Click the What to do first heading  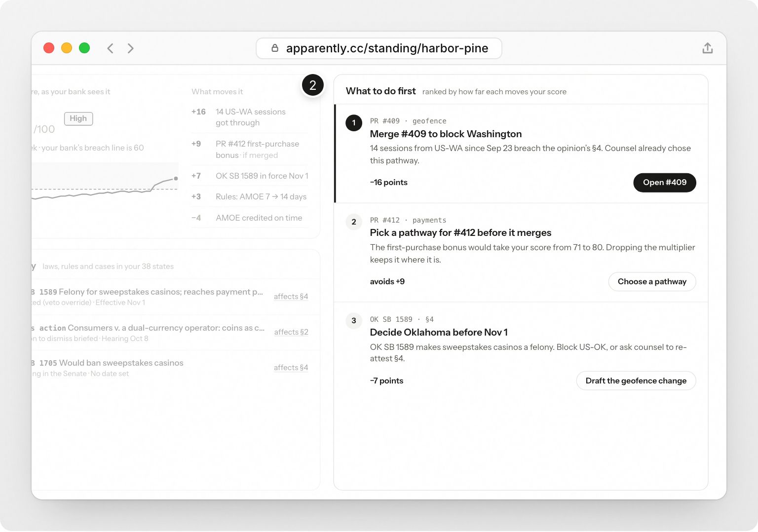pyautogui.click(x=380, y=91)
